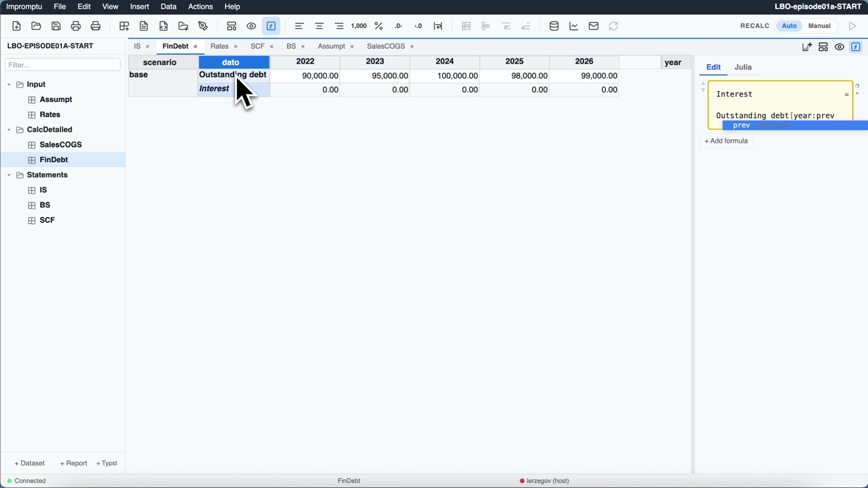
Task: Select the 2024 Outstanding debt cell 100,000.00
Action: 445,76
